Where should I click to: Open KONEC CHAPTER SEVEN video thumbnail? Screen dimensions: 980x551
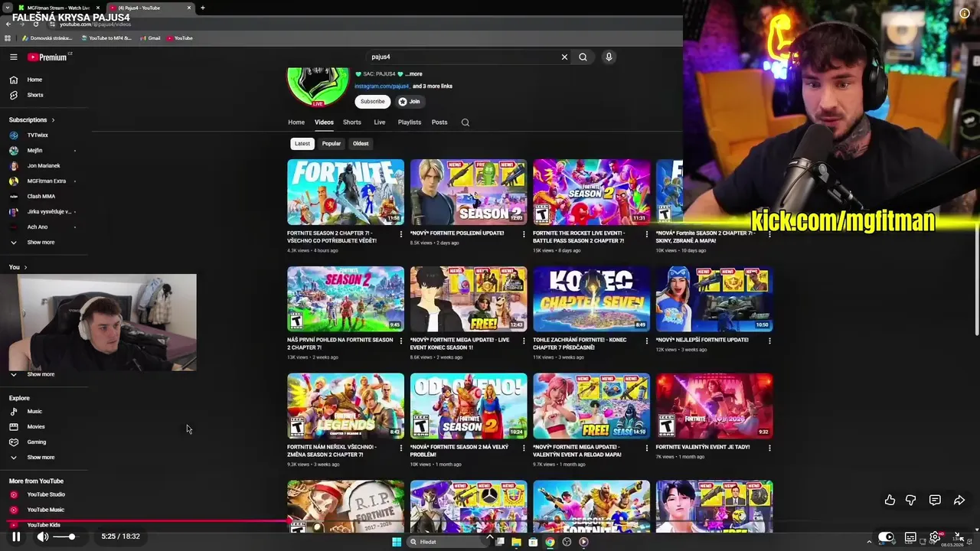(x=591, y=298)
